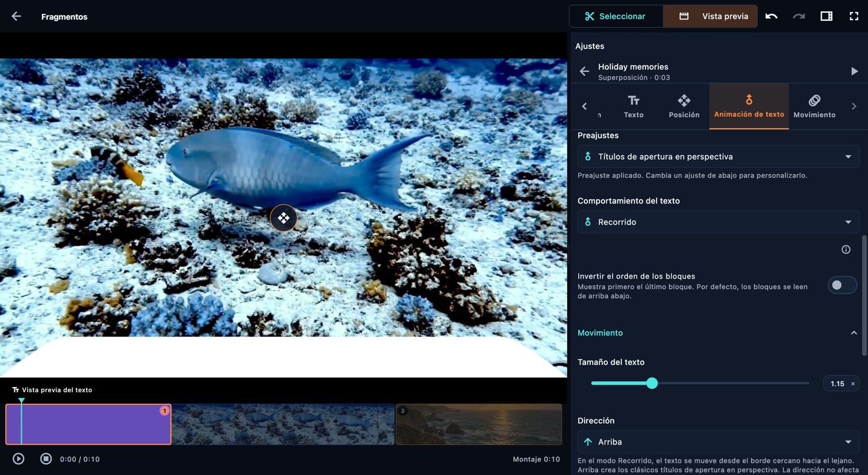This screenshot has height=475, width=868.
Task: Show previous settings tabs with left chevron
Action: click(x=584, y=106)
